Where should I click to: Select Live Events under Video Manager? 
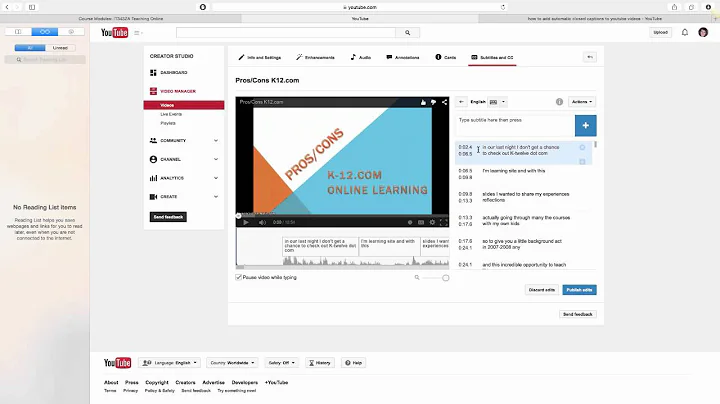tap(171, 114)
